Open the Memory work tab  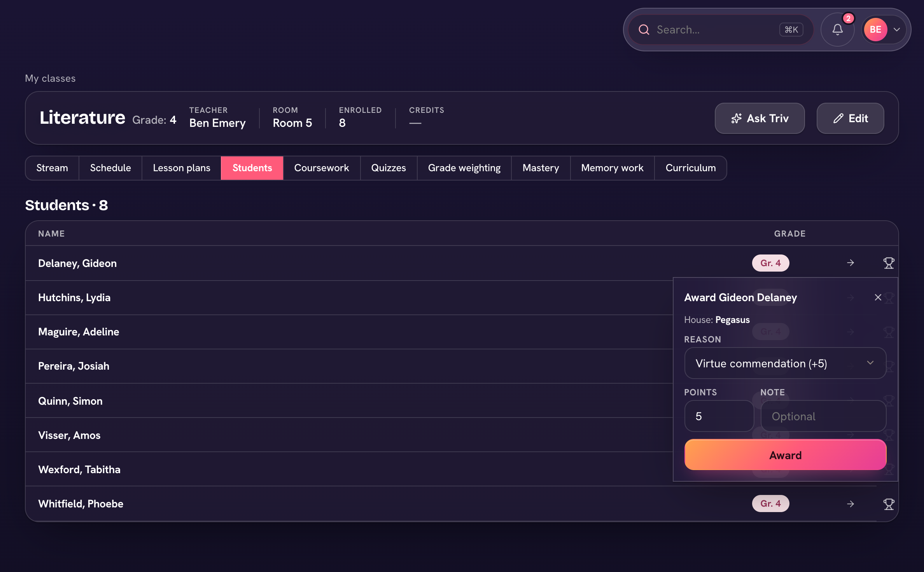[x=612, y=168]
